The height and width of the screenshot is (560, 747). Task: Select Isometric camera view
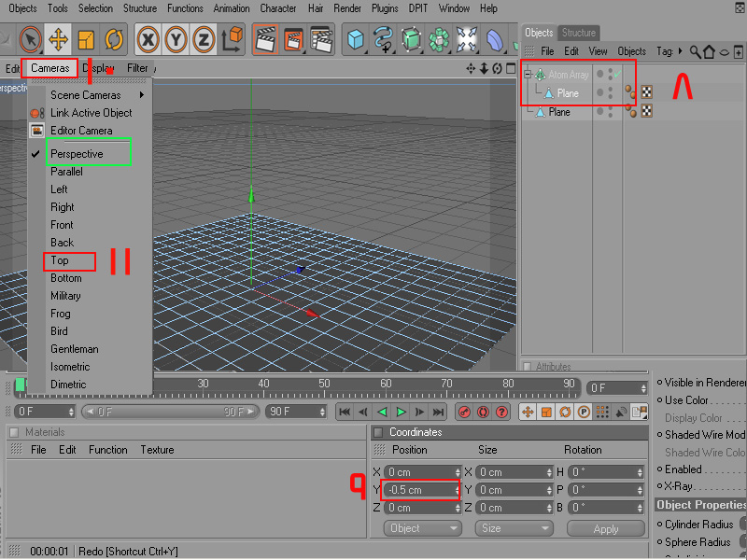click(70, 367)
